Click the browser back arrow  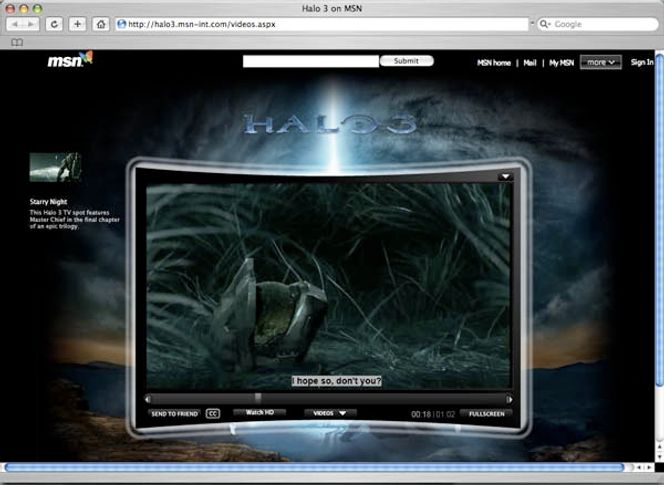(15, 24)
